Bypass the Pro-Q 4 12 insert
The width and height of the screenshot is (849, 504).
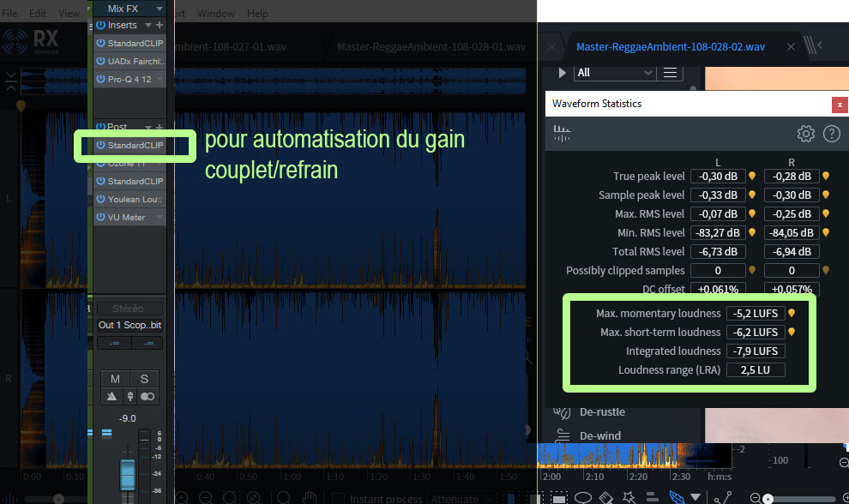(100, 79)
